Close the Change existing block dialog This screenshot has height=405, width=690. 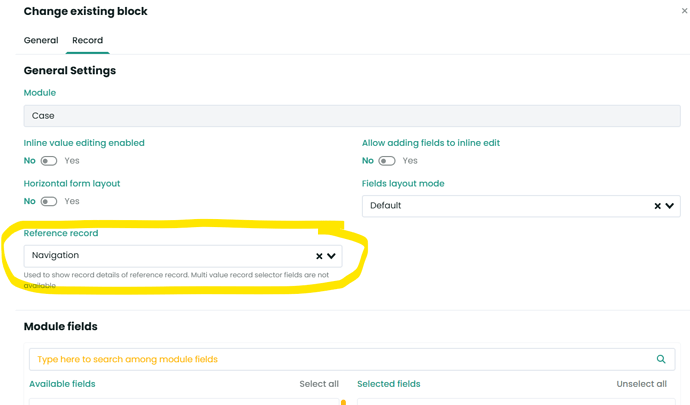[x=683, y=12]
